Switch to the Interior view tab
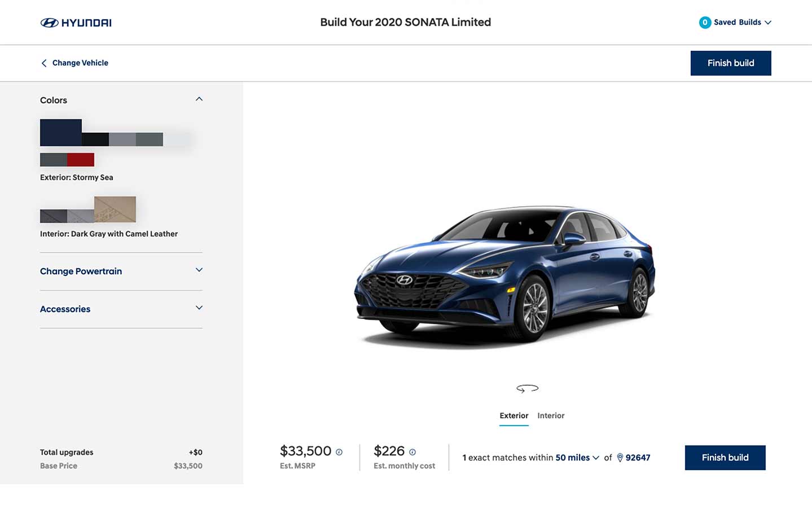This screenshot has height=508, width=812. [x=551, y=415]
